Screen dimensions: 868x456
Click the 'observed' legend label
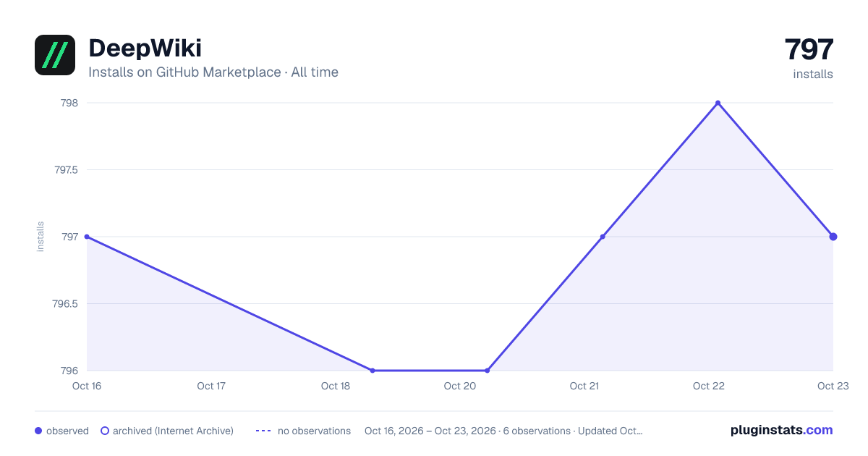67,431
